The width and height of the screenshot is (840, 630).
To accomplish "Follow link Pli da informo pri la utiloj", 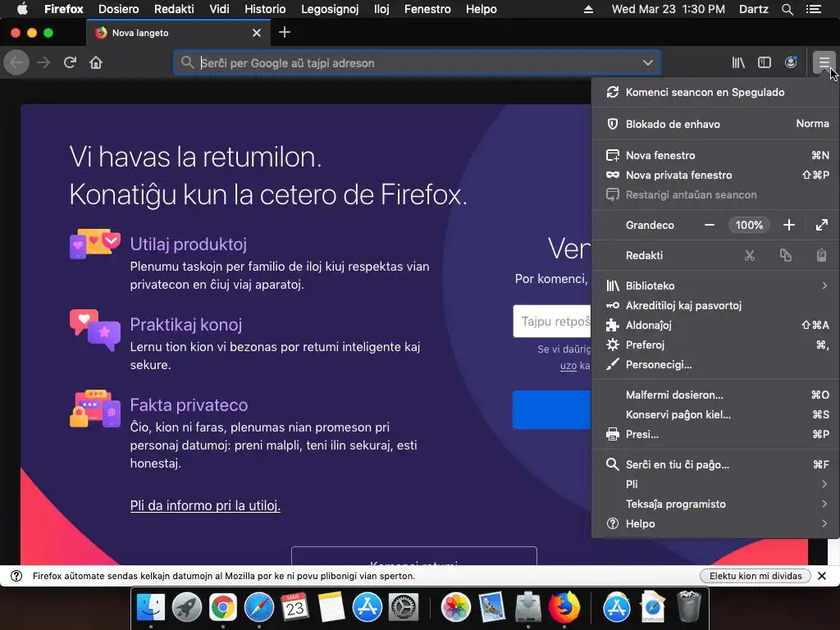I will pyautogui.click(x=205, y=505).
